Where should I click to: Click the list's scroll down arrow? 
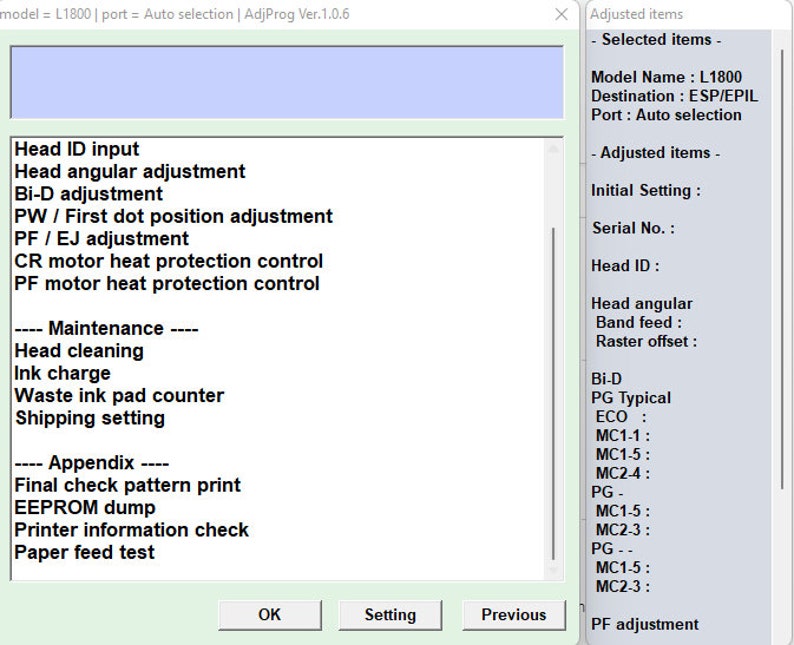pyautogui.click(x=553, y=571)
